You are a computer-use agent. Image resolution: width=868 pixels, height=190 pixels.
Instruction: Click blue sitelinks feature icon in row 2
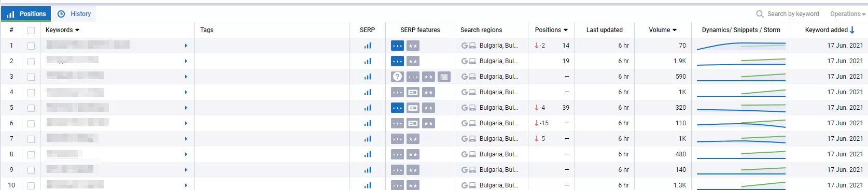click(397, 61)
